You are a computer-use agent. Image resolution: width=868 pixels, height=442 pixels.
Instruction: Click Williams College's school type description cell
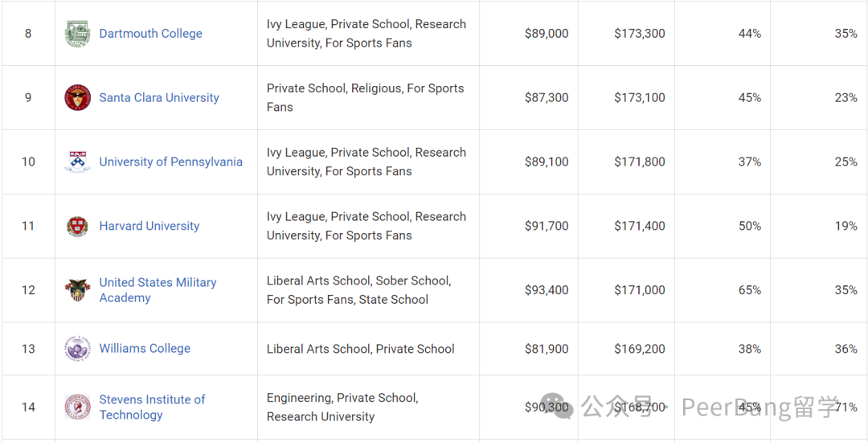(368, 349)
